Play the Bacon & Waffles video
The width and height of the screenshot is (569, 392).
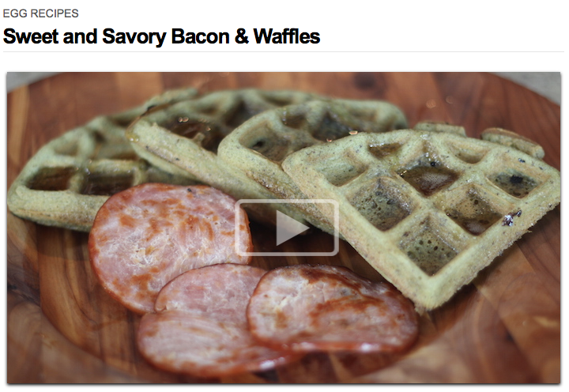[x=287, y=228]
